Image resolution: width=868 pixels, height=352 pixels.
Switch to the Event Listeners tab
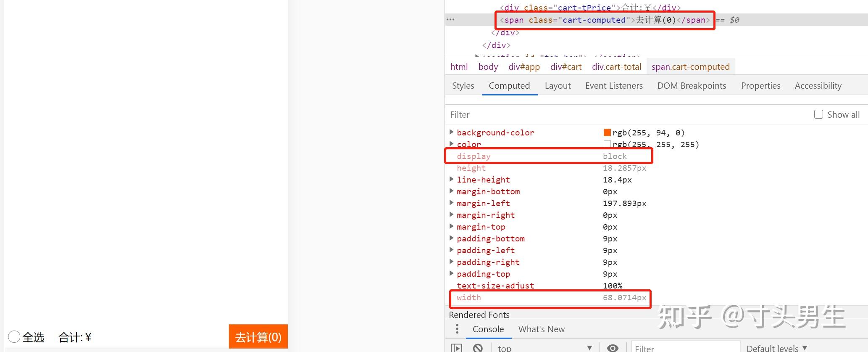click(614, 86)
